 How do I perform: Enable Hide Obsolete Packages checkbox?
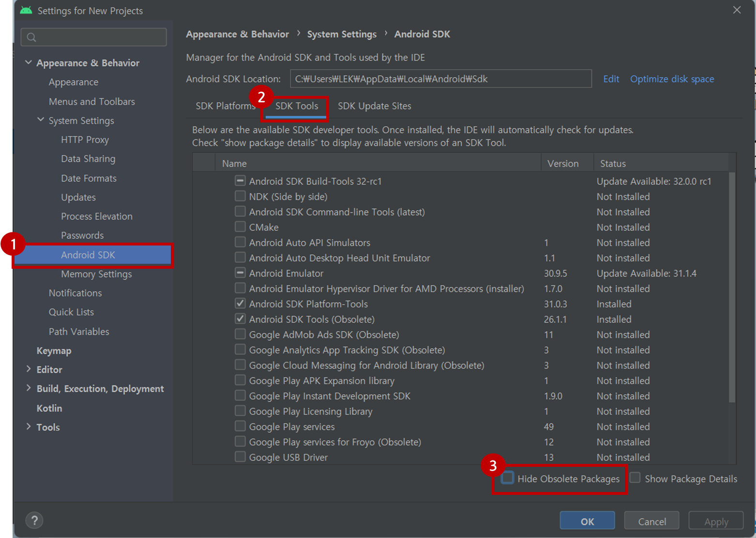pyautogui.click(x=507, y=478)
